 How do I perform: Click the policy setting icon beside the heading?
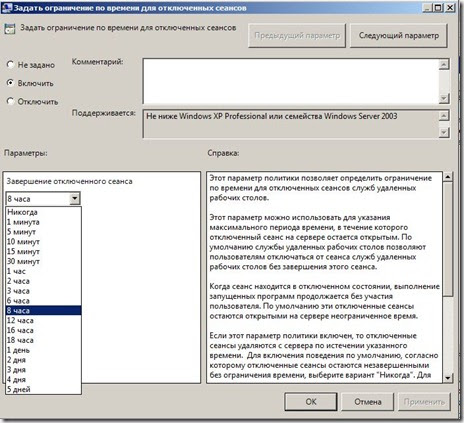pyautogui.click(x=10, y=29)
